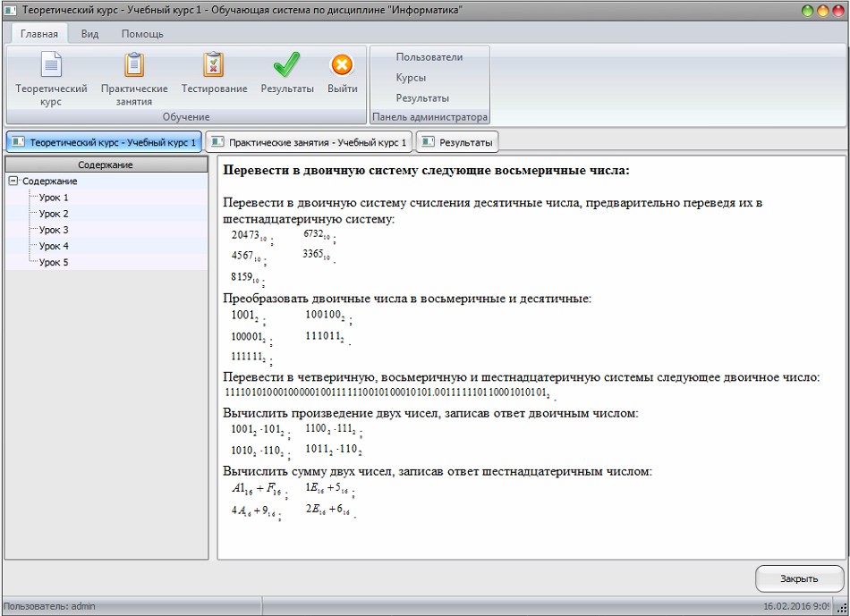Viewport: 850px width, 616px height.
Task: Select Урок 1 in contents tree
Action: (x=54, y=198)
